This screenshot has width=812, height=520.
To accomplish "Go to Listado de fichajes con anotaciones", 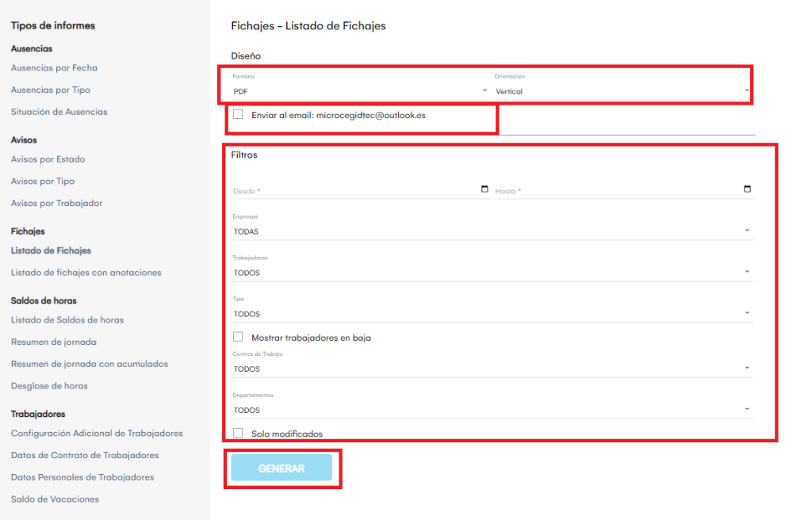I will (x=86, y=273).
